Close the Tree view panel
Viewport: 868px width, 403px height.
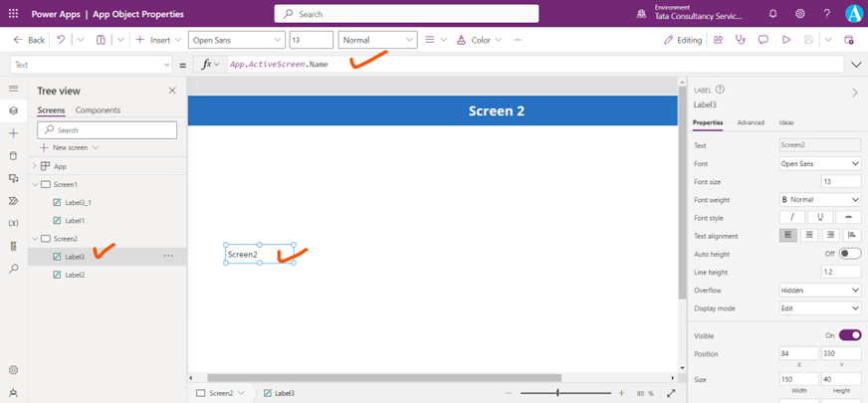(x=172, y=91)
